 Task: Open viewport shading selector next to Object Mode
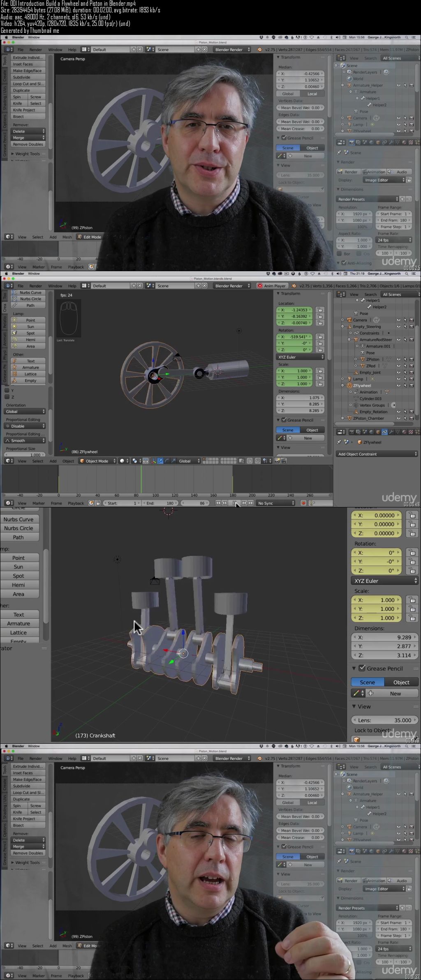click(124, 461)
